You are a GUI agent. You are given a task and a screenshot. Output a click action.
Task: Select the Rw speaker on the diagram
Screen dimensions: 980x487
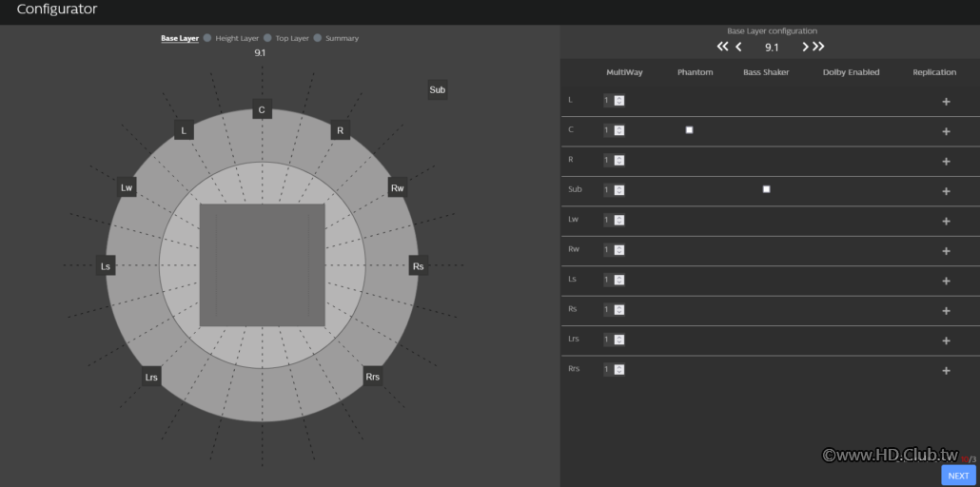398,187
